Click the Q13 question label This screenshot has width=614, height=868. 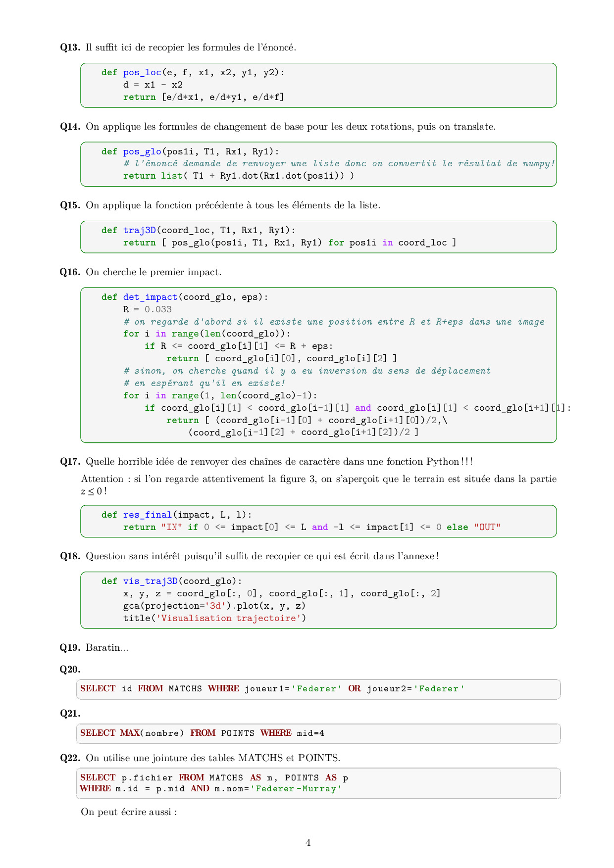point(70,48)
